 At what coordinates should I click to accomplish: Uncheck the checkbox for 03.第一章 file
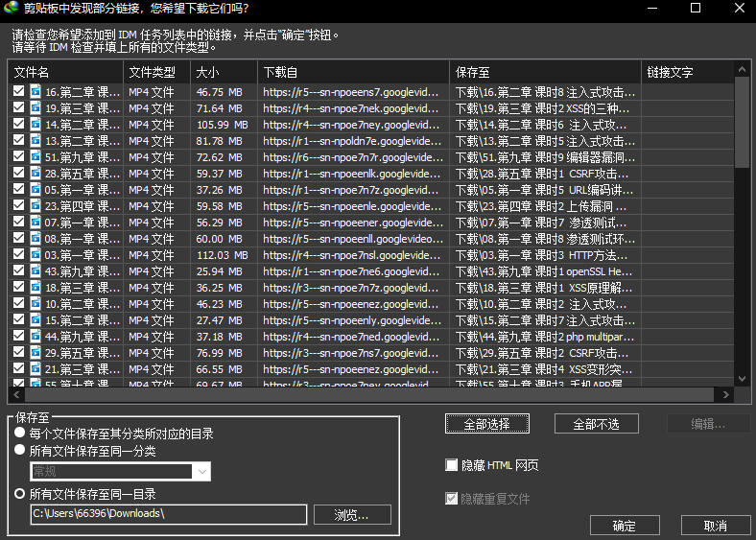click(19, 254)
